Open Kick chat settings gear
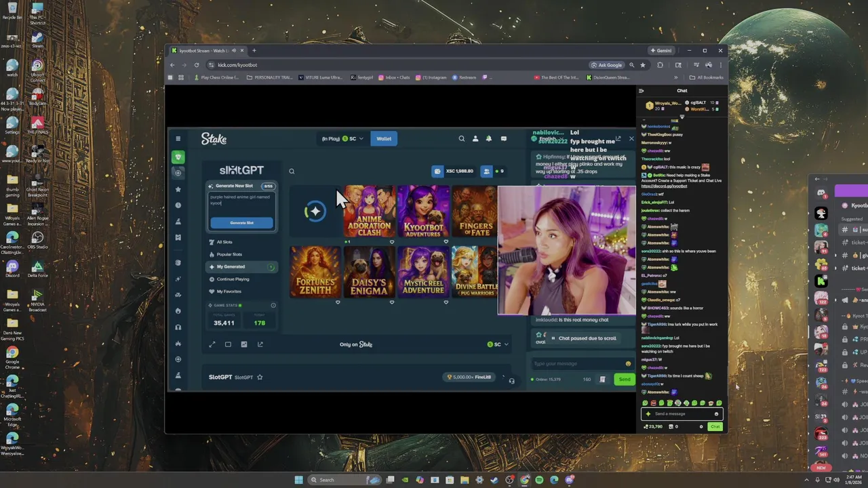Screen dimensions: 868x488 coord(701,426)
